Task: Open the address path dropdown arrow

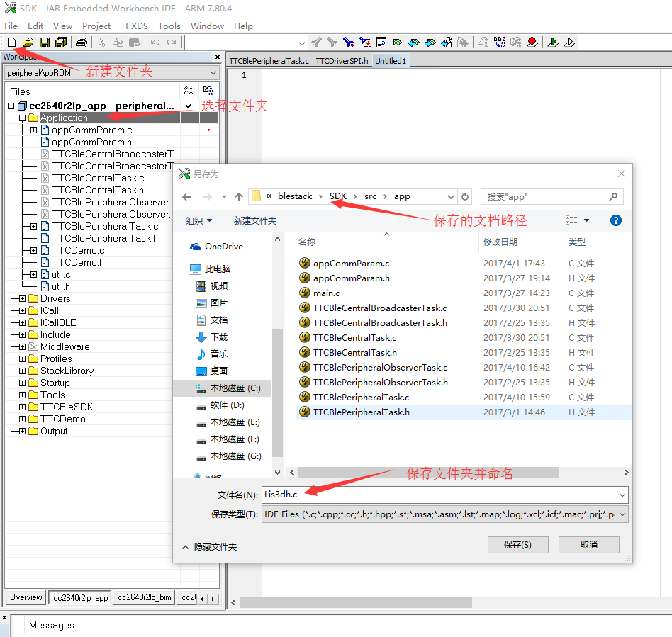Action: [x=450, y=196]
